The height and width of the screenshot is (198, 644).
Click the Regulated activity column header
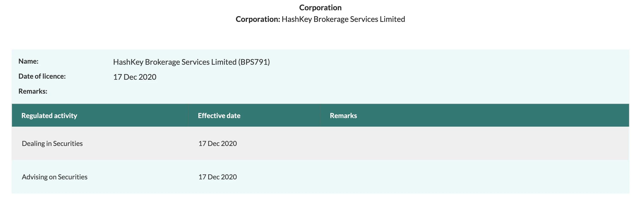pos(49,115)
